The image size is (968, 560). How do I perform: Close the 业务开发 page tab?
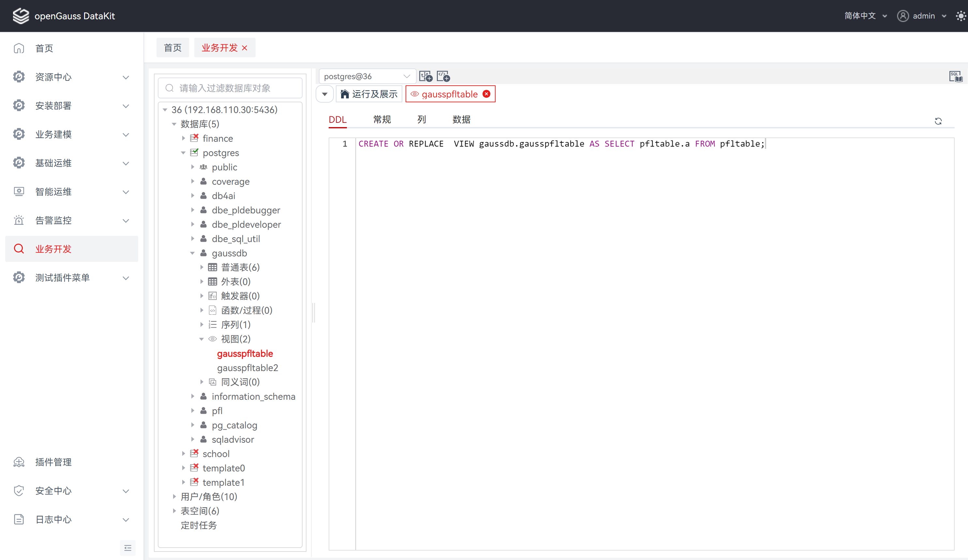[x=245, y=48]
